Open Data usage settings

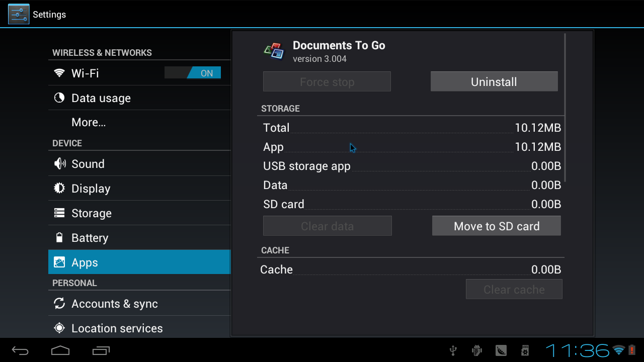point(139,98)
